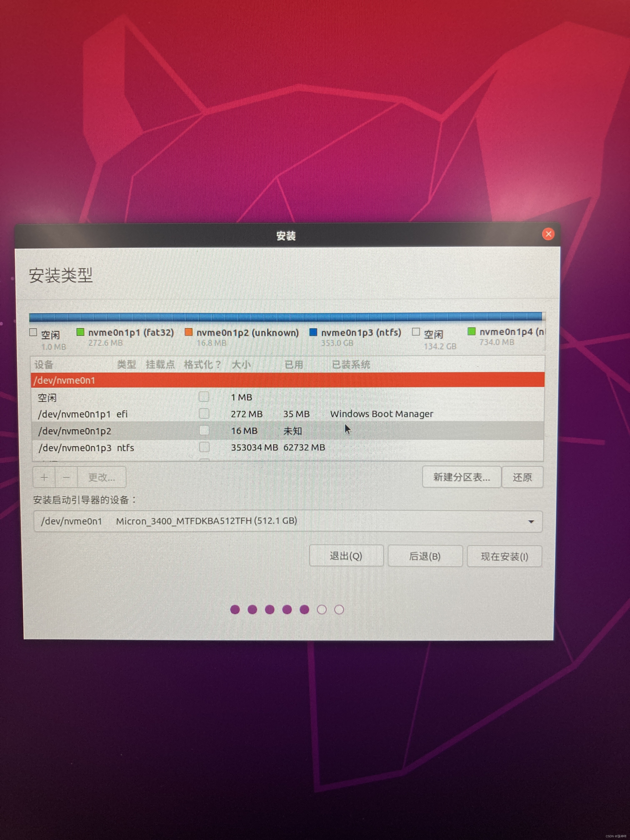Click green nvme0n1p1 fat32 legend square
Screen dimensions: 630x840
(x=80, y=332)
